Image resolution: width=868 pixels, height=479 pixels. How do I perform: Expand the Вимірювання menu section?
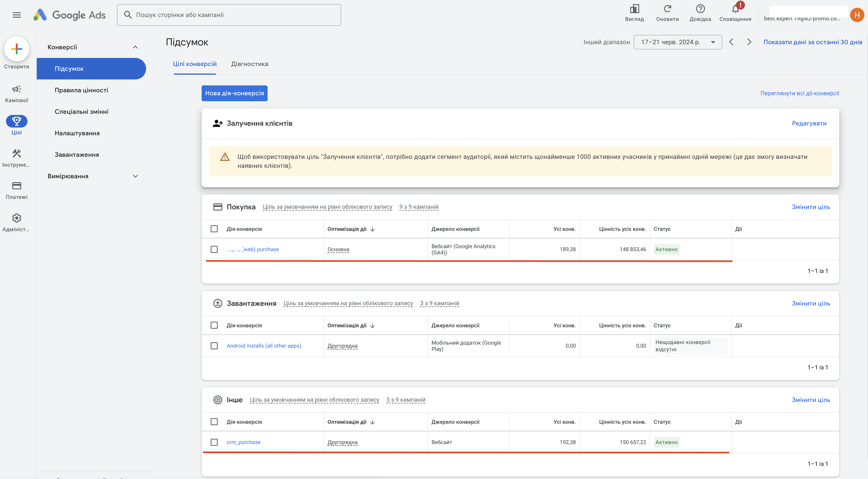(x=135, y=176)
